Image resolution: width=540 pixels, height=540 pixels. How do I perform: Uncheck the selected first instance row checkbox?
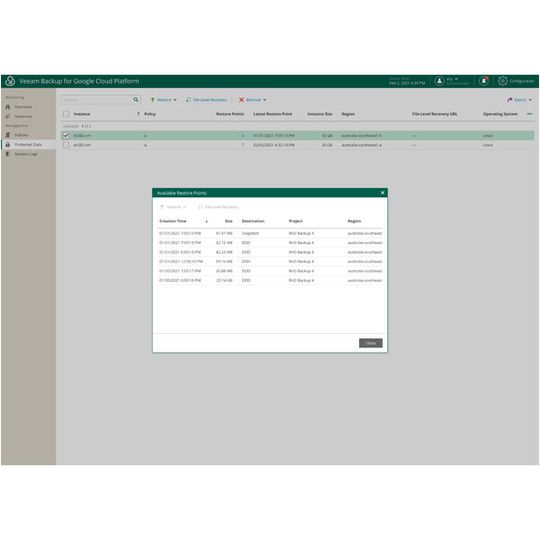[66, 135]
